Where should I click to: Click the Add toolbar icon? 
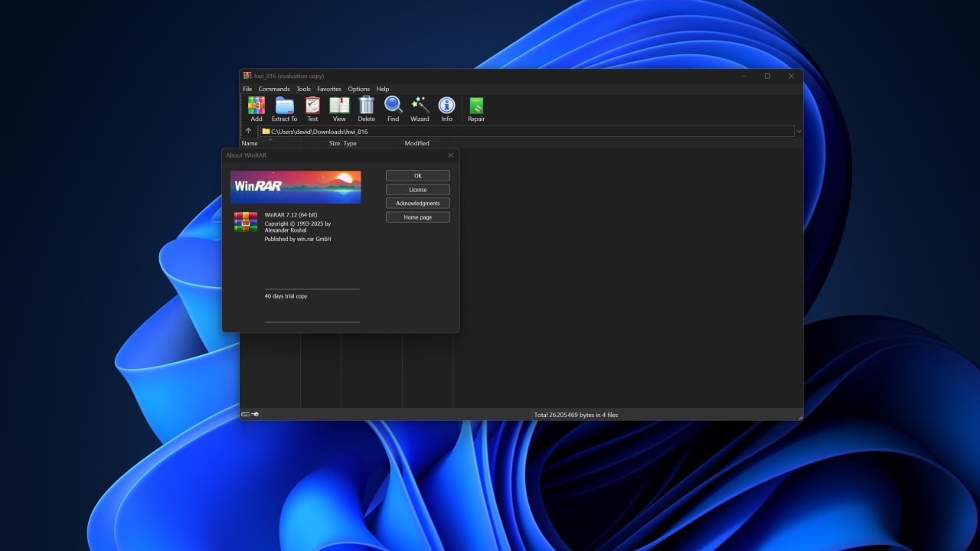point(256,106)
